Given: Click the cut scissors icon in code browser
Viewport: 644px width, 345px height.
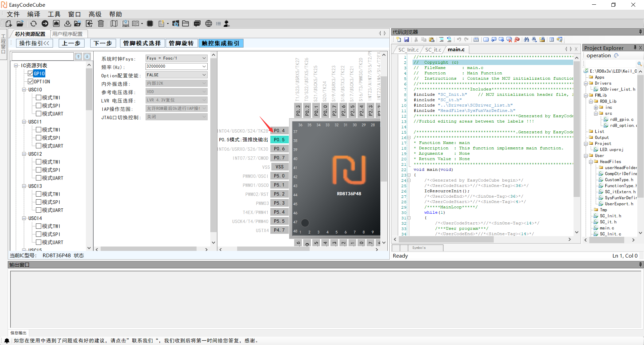Looking at the screenshot, I should [x=416, y=40].
